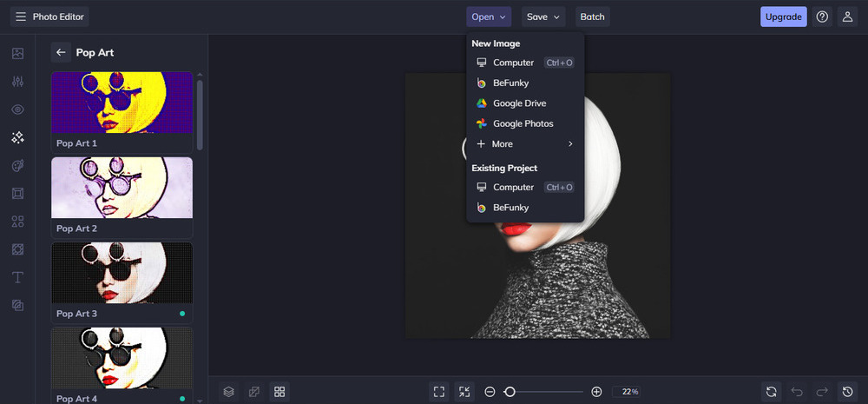Image resolution: width=868 pixels, height=404 pixels.
Task: Select the Edit adjustments sliders icon
Action: (17, 82)
